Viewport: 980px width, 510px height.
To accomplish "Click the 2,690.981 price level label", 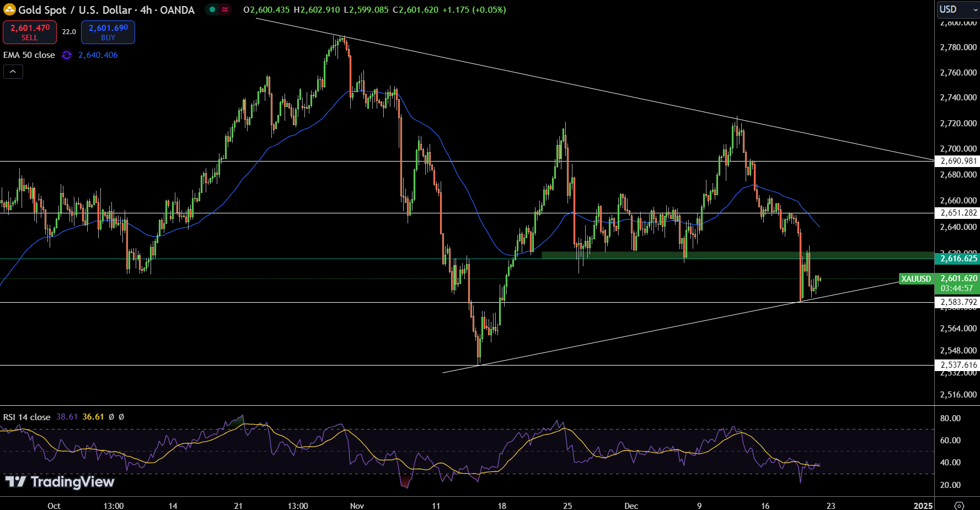I will point(957,161).
